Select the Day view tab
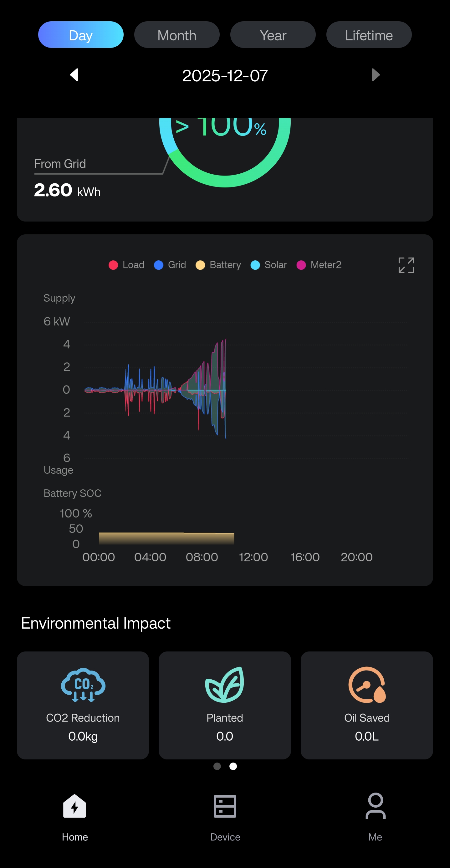The height and width of the screenshot is (868, 450). point(81,35)
